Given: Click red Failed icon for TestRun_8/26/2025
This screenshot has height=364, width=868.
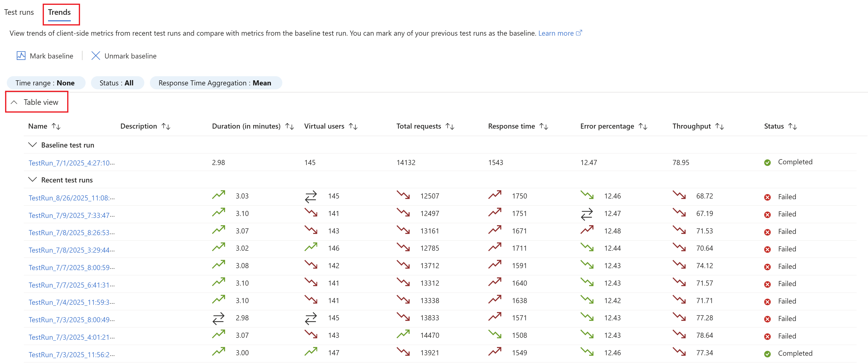Looking at the screenshot, I should coord(767,198).
